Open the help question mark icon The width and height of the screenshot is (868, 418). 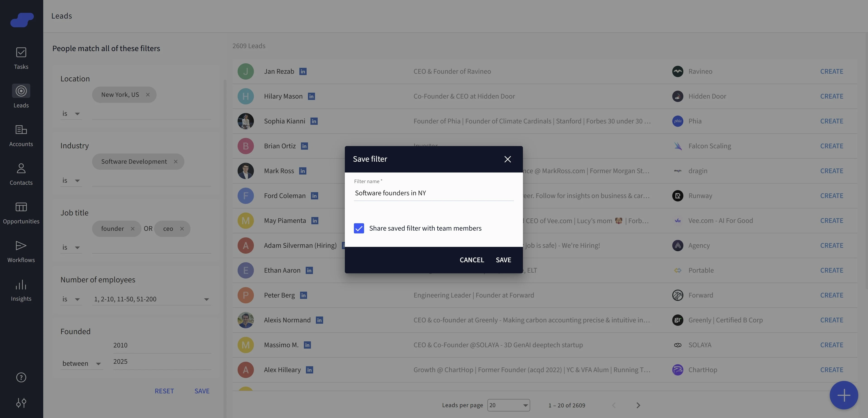(x=21, y=378)
